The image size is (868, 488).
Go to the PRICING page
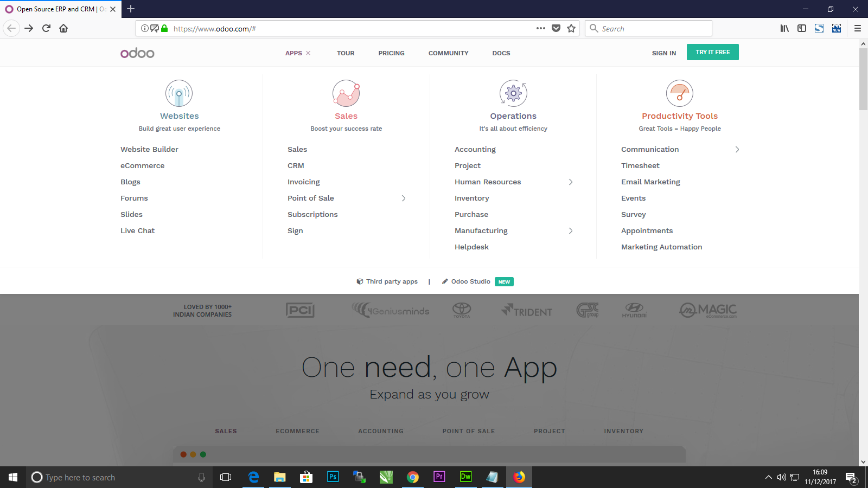[x=392, y=53]
